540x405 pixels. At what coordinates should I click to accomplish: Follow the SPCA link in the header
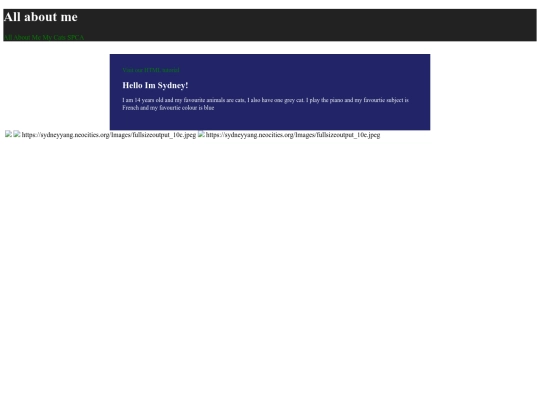click(x=76, y=37)
